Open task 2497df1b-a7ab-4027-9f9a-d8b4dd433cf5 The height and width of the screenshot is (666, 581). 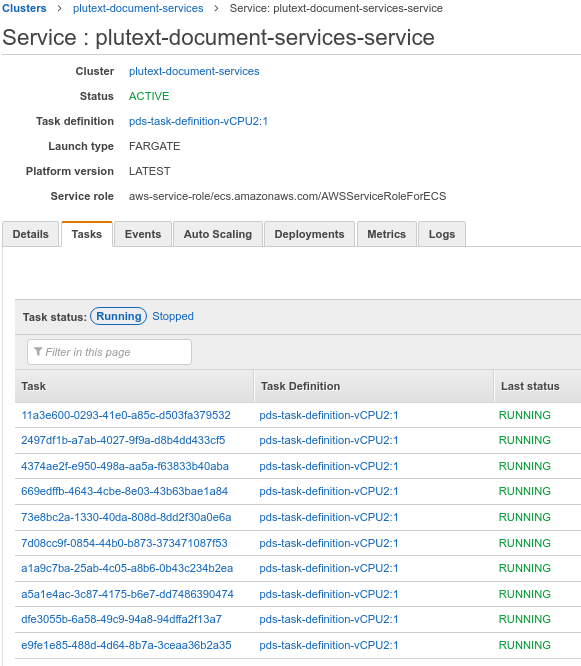click(123, 440)
